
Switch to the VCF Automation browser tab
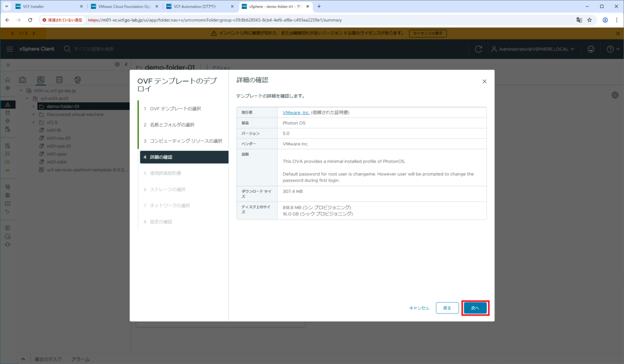200,7
